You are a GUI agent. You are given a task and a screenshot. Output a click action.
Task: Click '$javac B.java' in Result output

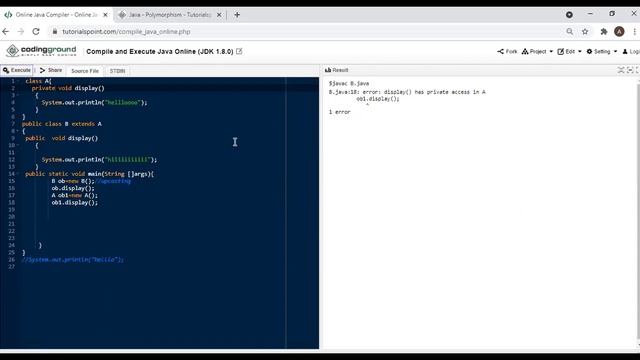(349, 83)
